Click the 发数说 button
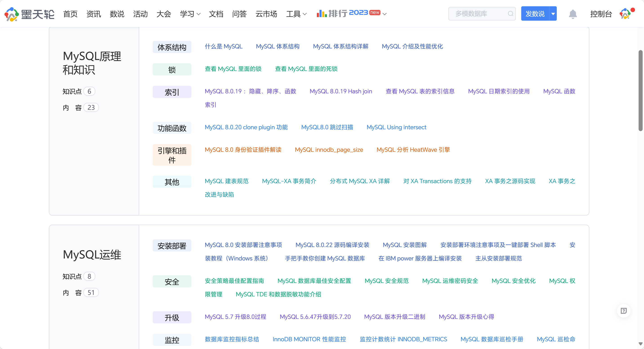 [x=535, y=14]
